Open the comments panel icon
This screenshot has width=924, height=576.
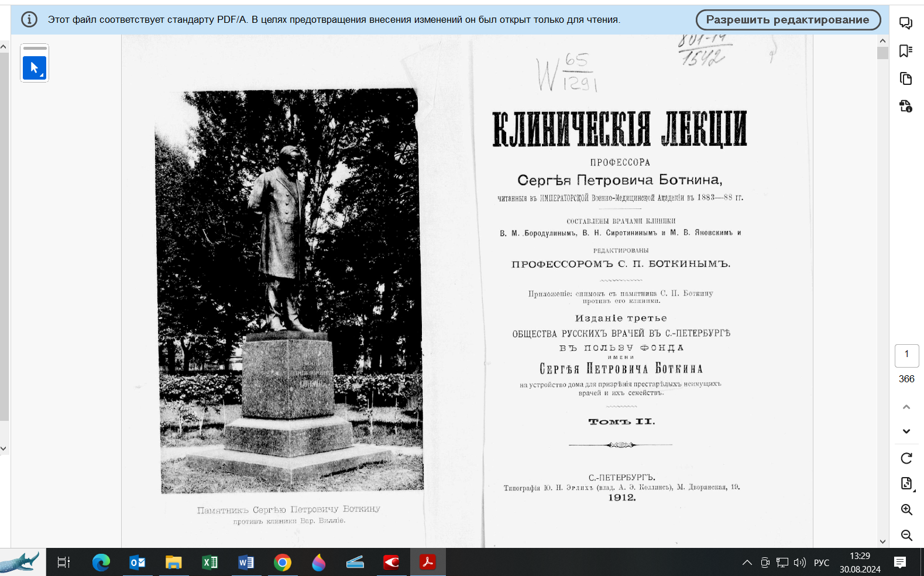[906, 23]
